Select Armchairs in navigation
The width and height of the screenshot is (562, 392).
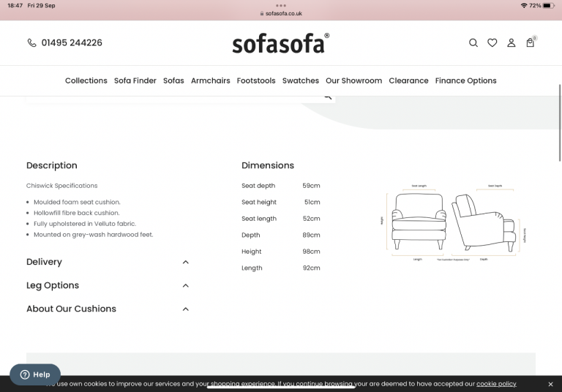pyautogui.click(x=210, y=80)
